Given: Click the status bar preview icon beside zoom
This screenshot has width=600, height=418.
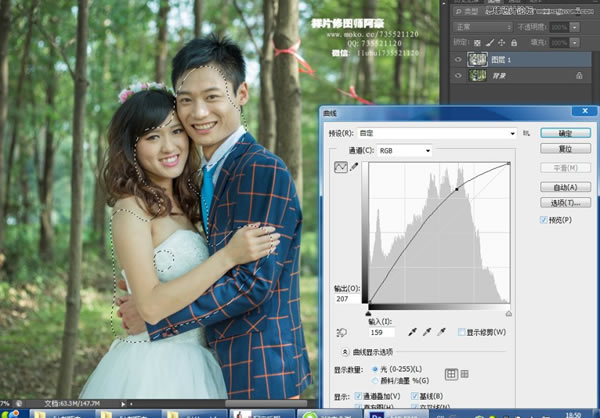Looking at the screenshot, I should pos(18,403).
